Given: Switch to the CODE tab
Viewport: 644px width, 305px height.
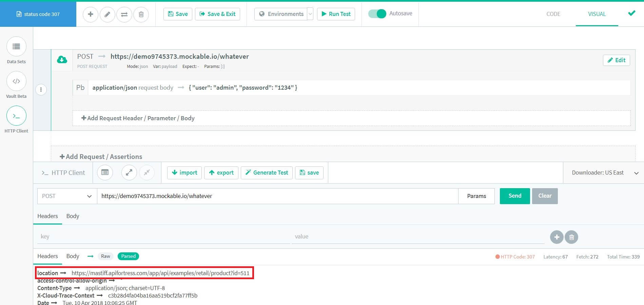Looking at the screenshot, I should click(553, 14).
